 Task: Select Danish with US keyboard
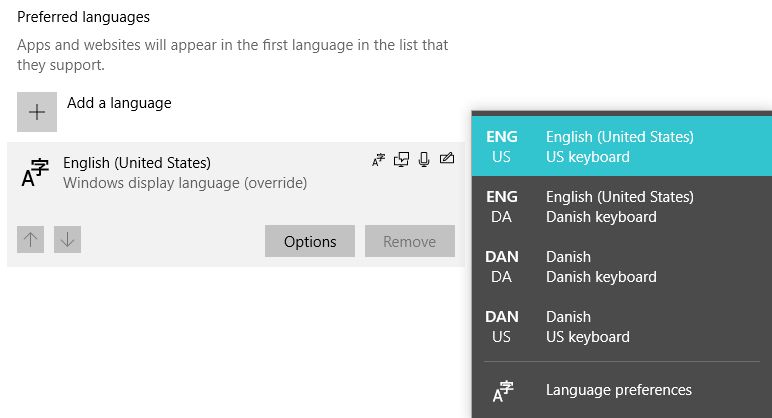[x=620, y=327]
